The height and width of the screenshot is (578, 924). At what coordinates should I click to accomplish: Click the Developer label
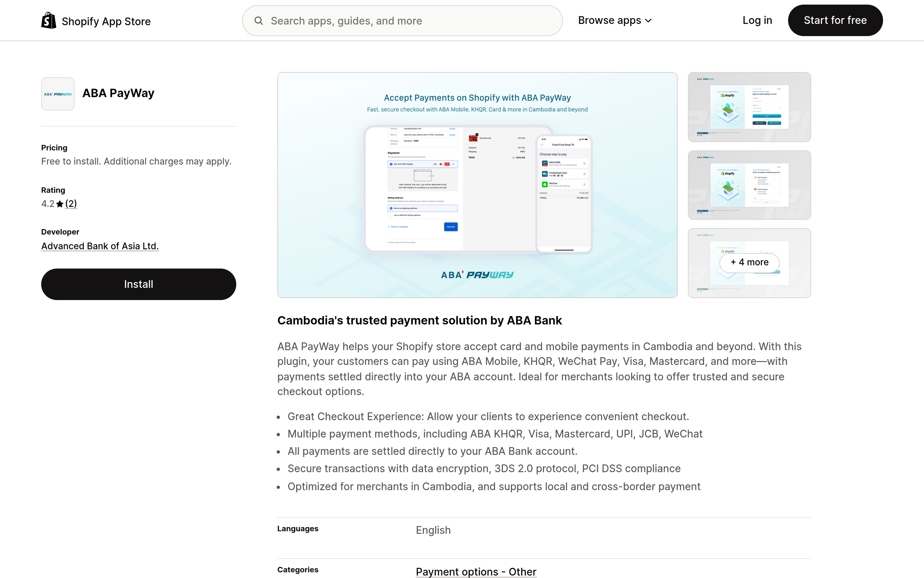[x=60, y=232]
